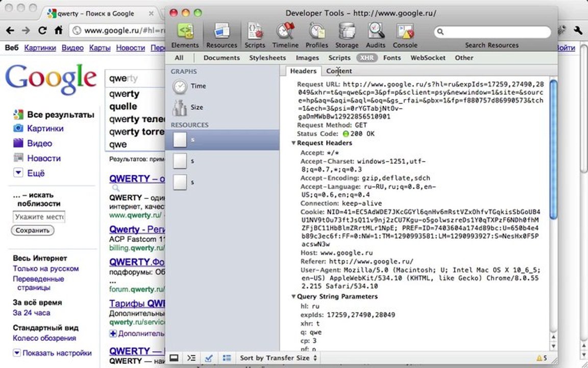Switch to the Content tab
The image size is (588, 368).
click(x=339, y=71)
